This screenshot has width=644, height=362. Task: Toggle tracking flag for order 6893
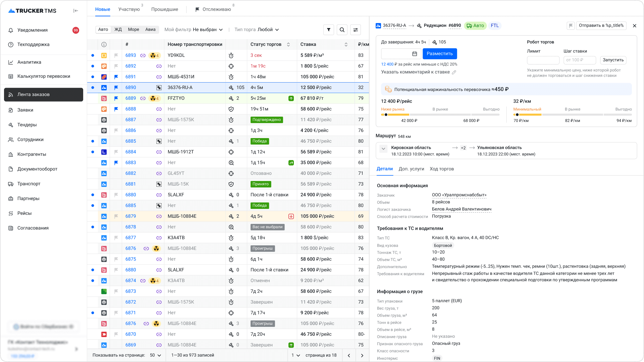click(x=116, y=56)
